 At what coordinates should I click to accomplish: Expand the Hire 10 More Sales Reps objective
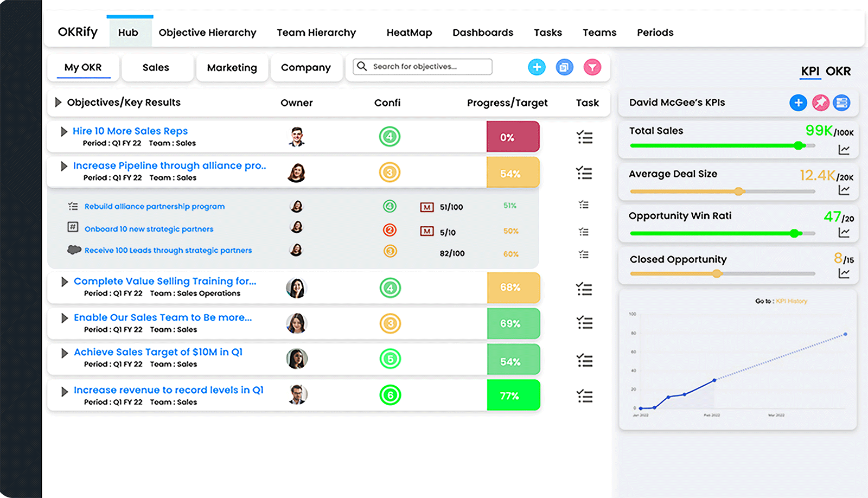pos(64,131)
